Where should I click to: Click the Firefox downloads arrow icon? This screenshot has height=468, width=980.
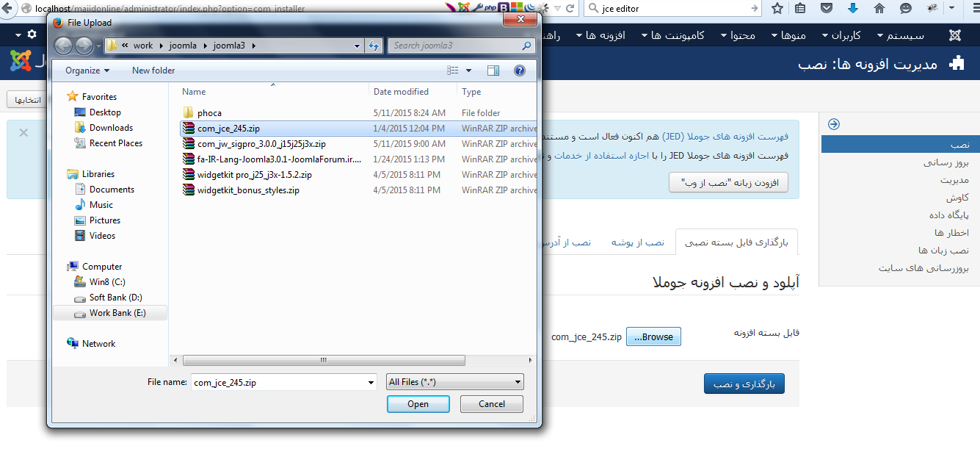(x=852, y=9)
